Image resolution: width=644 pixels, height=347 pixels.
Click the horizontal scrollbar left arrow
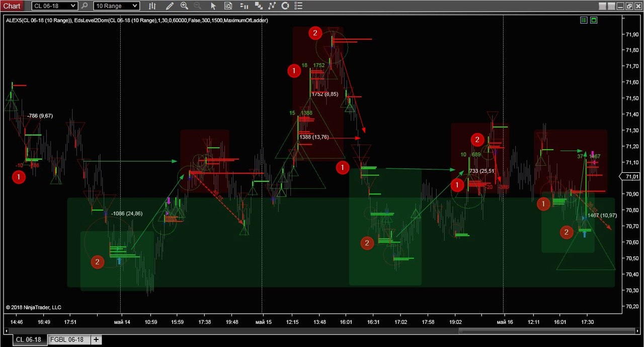click(x=6, y=330)
